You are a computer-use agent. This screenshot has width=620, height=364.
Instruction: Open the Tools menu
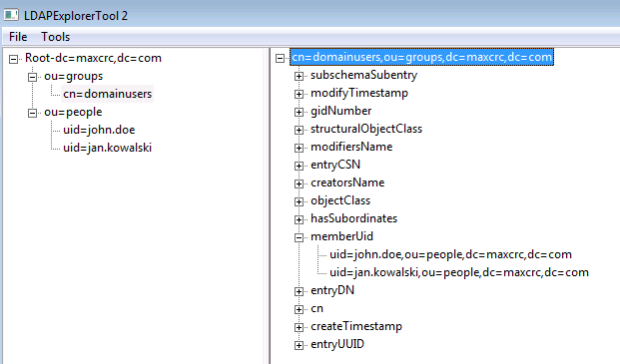55,37
